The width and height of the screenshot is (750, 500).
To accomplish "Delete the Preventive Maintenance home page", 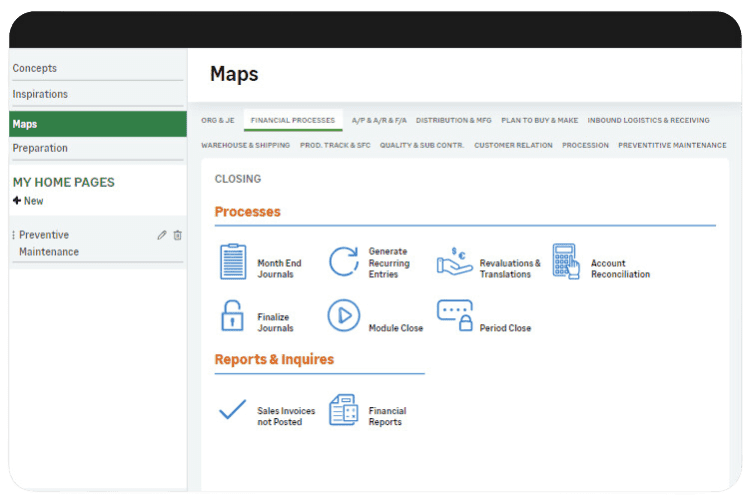I will 178,235.
